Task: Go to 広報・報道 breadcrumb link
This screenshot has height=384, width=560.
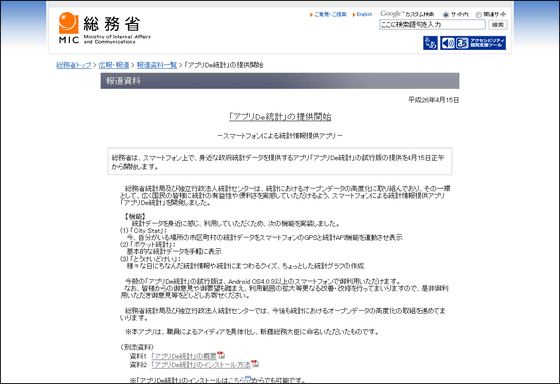Action: 114,65
